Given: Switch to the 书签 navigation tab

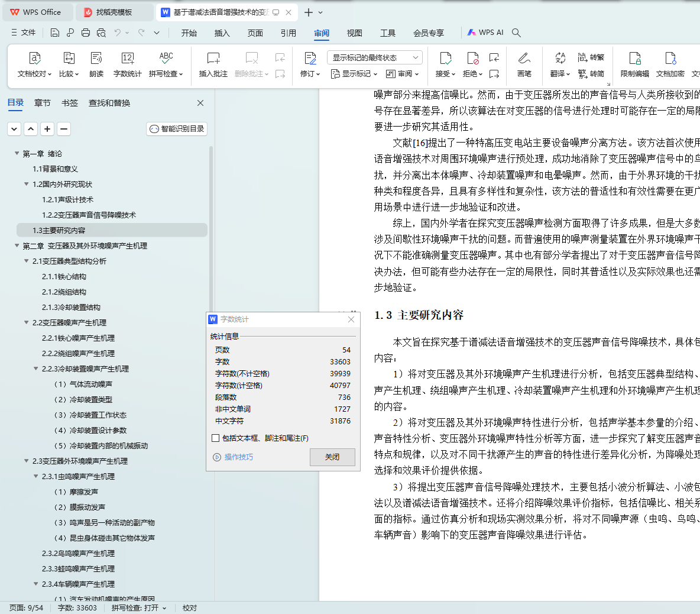Looking at the screenshot, I should click(x=70, y=103).
